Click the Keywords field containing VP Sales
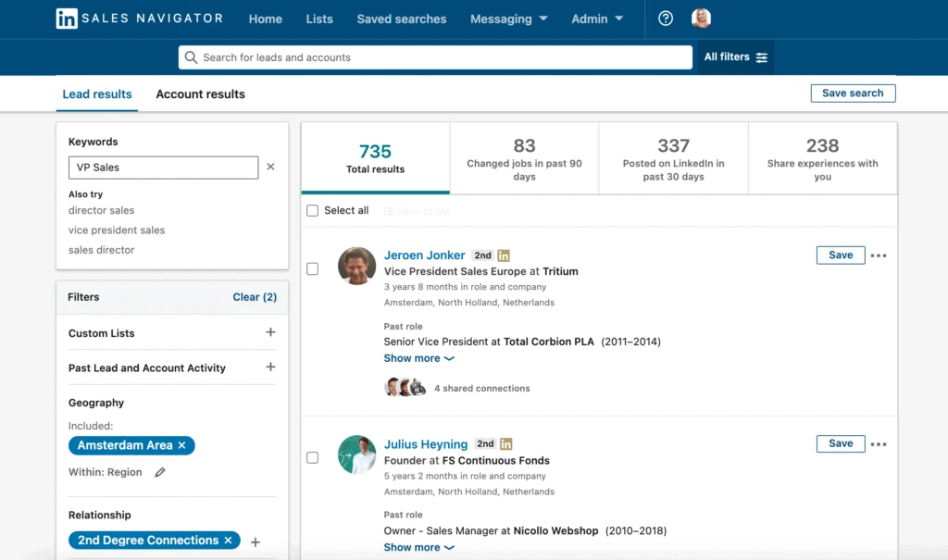The width and height of the screenshot is (948, 560). click(x=163, y=168)
